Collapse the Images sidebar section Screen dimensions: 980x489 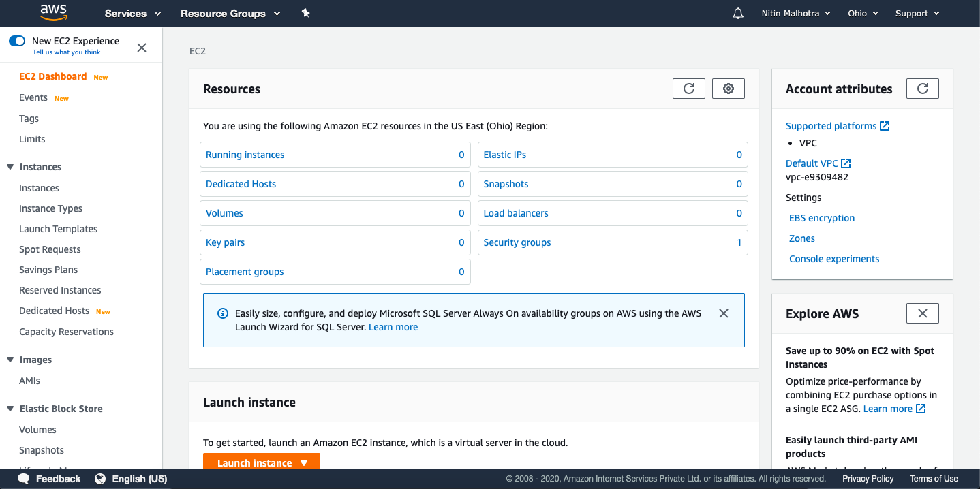[10, 360]
